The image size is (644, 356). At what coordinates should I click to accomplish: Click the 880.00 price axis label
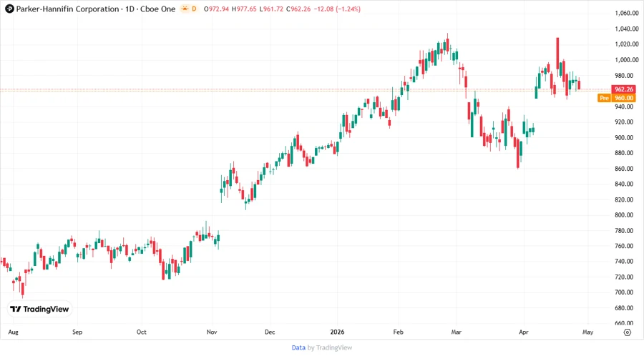624,153
